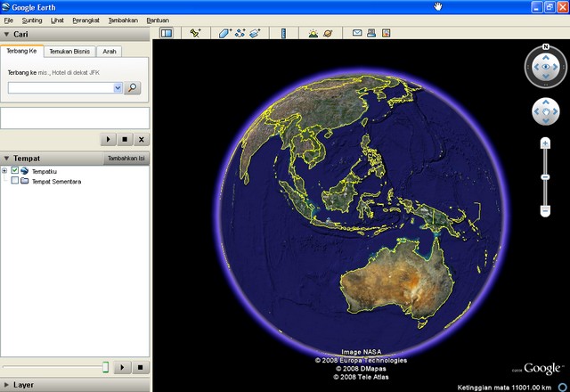Stop tour in Tempat panel

click(x=140, y=367)
